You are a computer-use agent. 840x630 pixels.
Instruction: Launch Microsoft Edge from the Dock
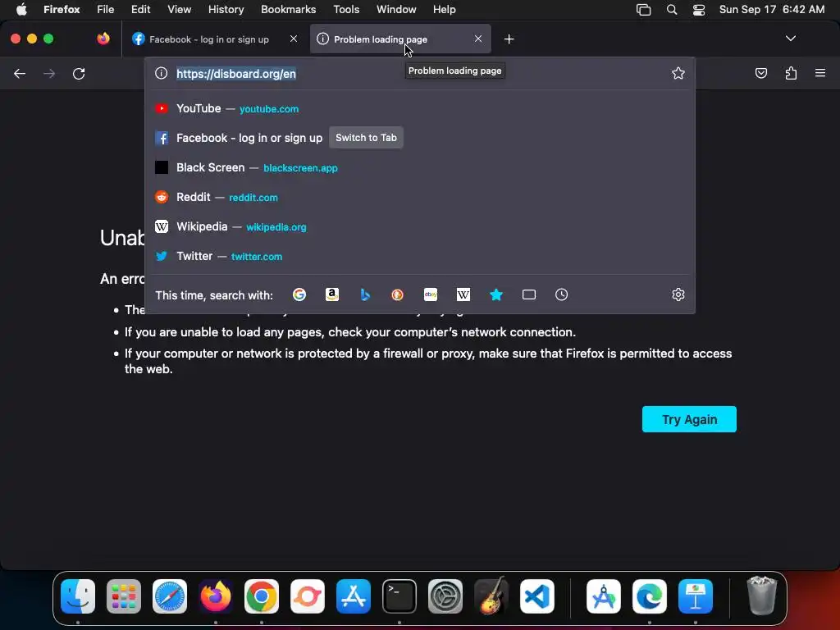coord(650,596)
